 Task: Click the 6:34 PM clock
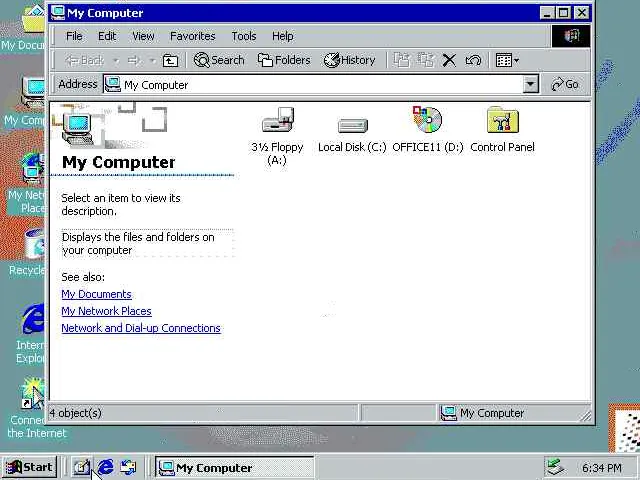pos(602,468)
